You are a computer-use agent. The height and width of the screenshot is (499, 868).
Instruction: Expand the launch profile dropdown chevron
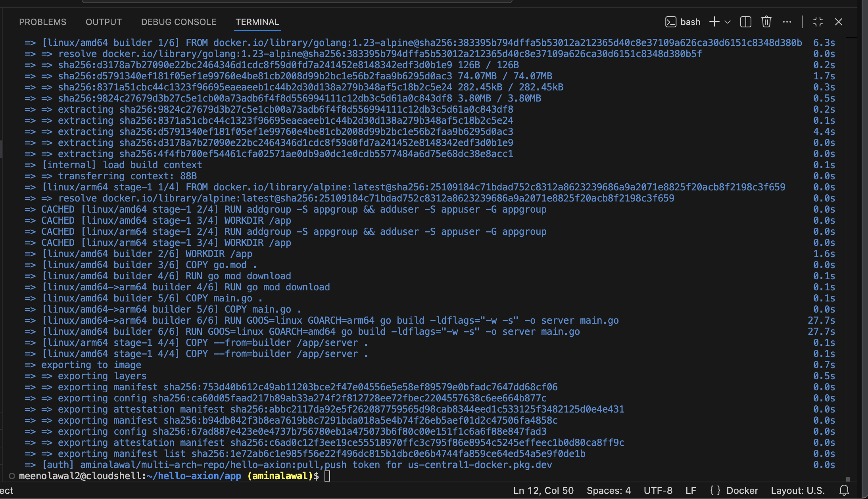coord(728,22)
